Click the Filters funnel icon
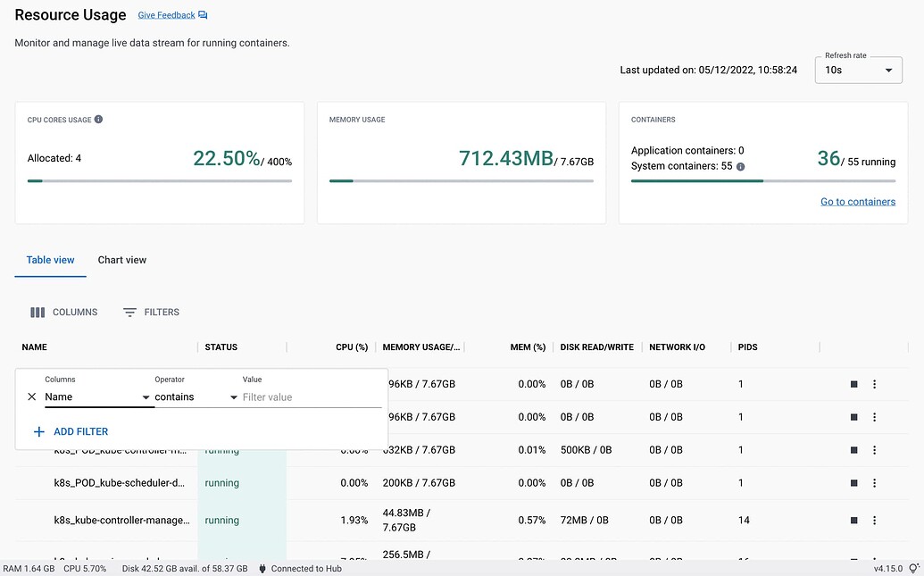The image size is (924, 576). [x=131, y=312]
